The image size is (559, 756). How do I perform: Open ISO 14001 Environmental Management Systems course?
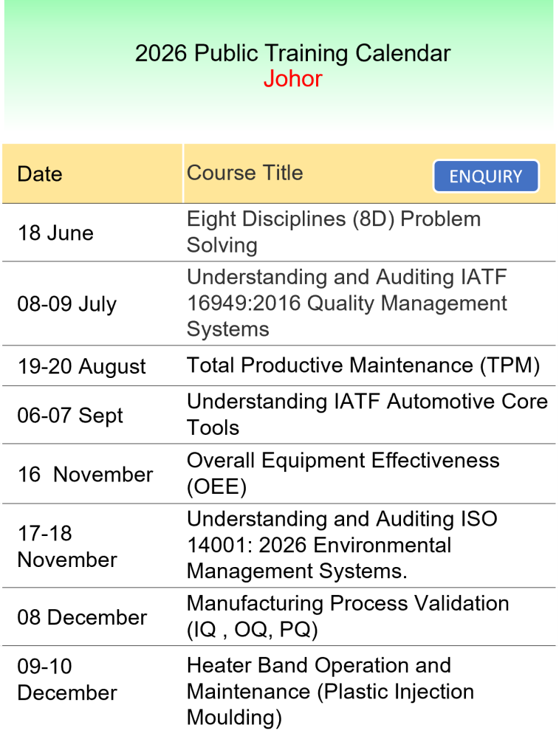(x=341, y=545)
